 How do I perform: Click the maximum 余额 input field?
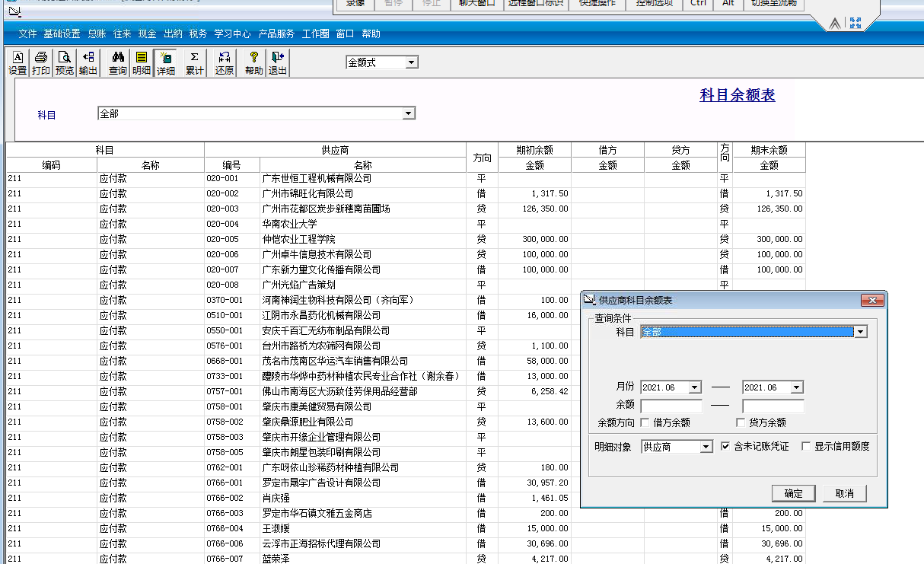(x=773, y=406)
